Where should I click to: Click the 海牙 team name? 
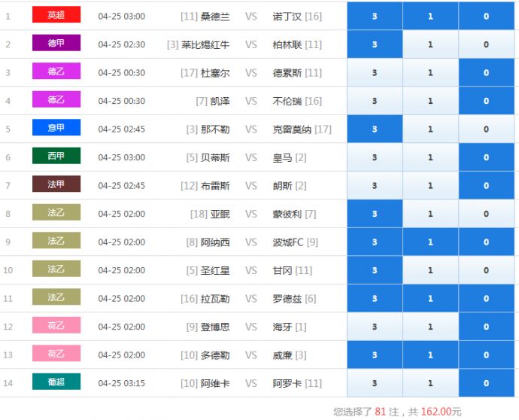pos(283,327)
